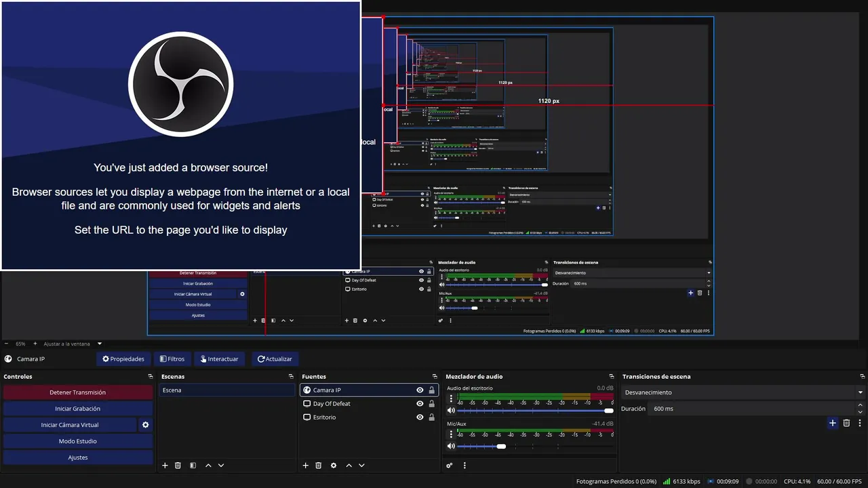Add a scene transition with plus icon

[x=833, y=423]
